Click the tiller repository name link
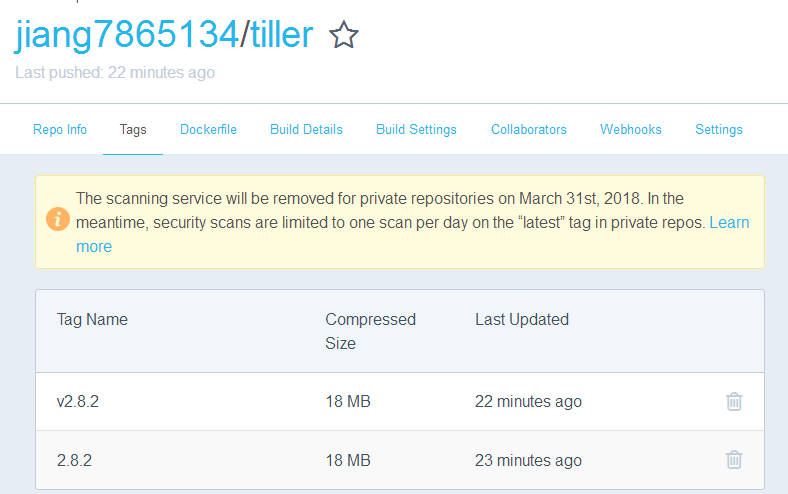This screenshot has height=494, width=788. coord(280,36)
